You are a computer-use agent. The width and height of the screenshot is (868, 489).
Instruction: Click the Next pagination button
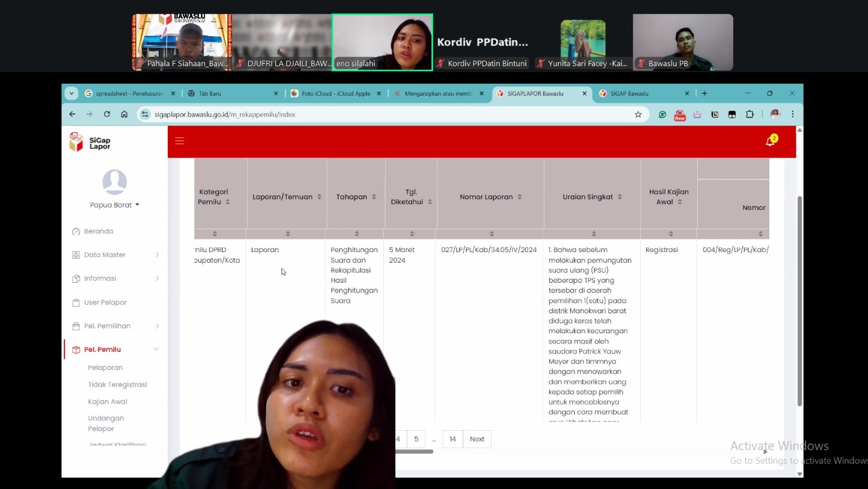tap(476, 438)
